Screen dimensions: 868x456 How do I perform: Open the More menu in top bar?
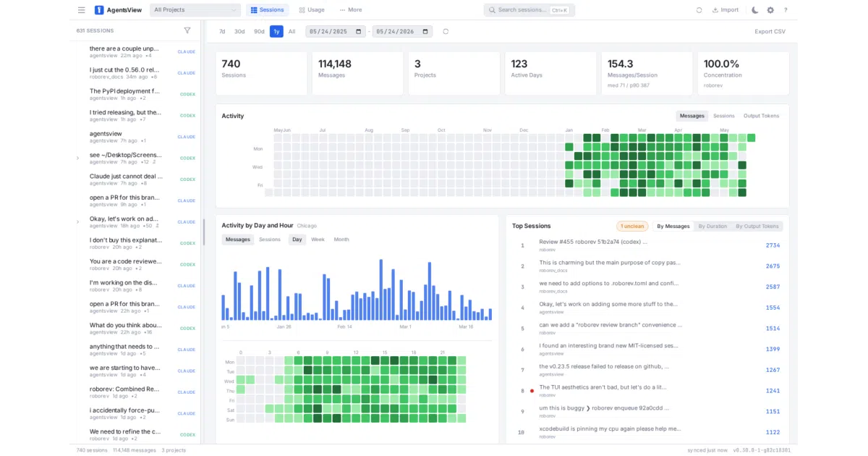point(350,10)
